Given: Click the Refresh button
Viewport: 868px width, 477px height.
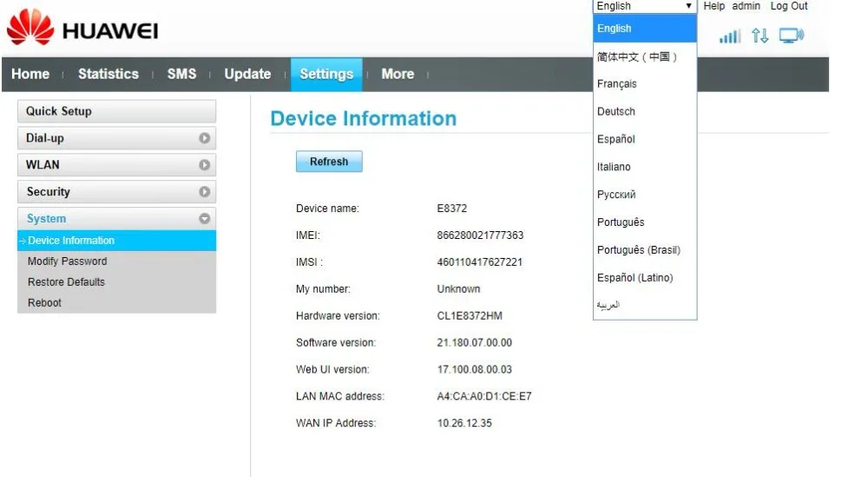Looking at the screenshot, I should pyautogui.click(x=329, y=162).
